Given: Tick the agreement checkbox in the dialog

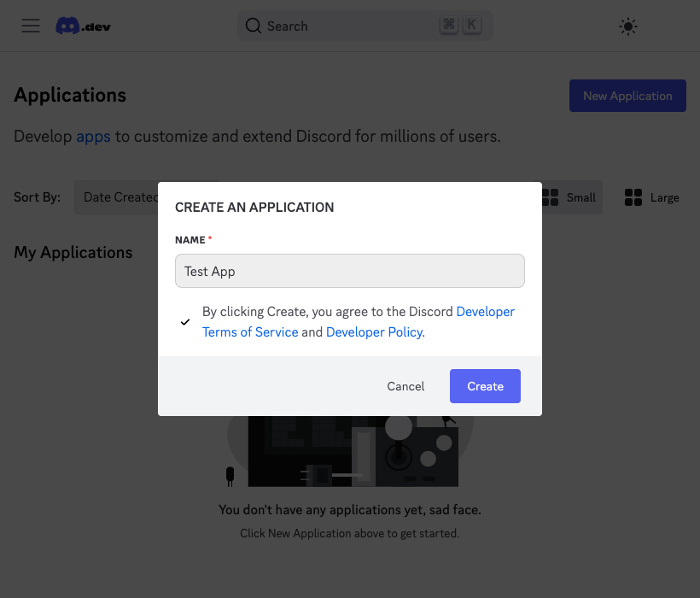Looking at the screenshot, I should [185, 321].
